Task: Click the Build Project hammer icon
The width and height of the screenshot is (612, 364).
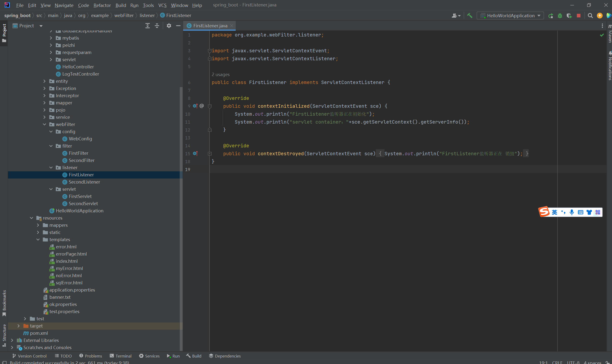Action: (x=469, y=15)
